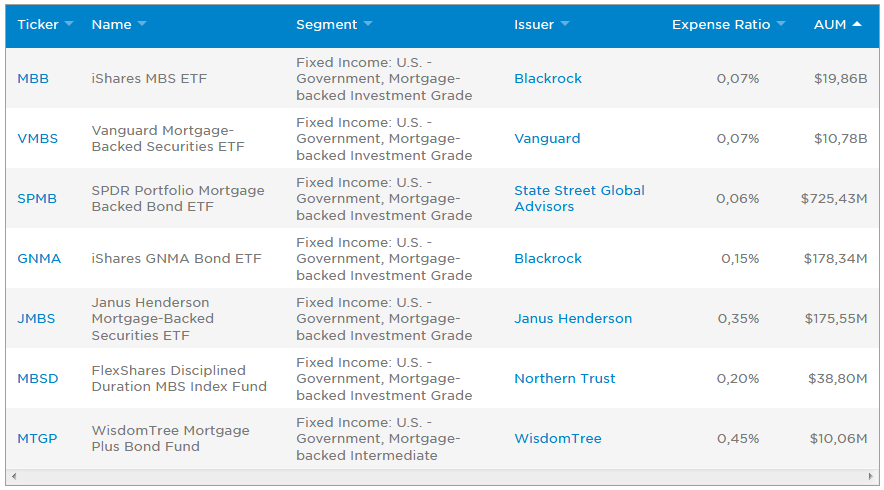Open the MBB ticker link
This screenshot has height=490, width=884.
click(x=33, y=78)
